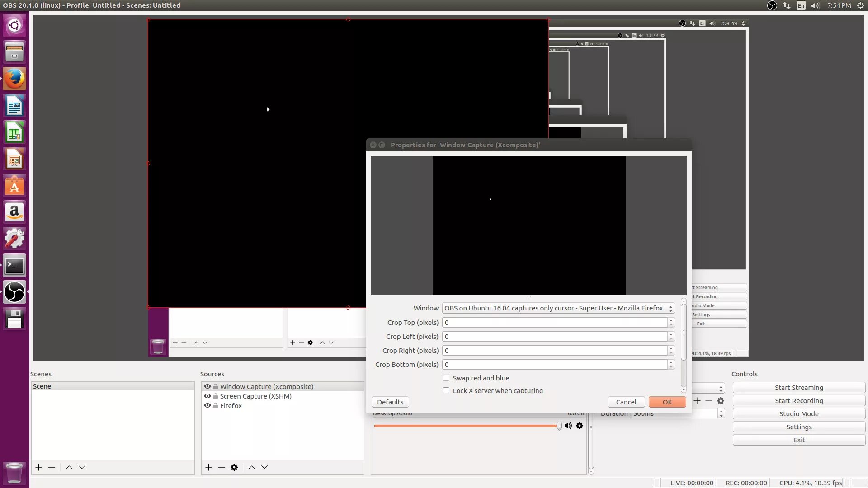The width and height of the screenshot is (868, 488).
Task: Open Settings from Controls panel
Action: [798, 426]
